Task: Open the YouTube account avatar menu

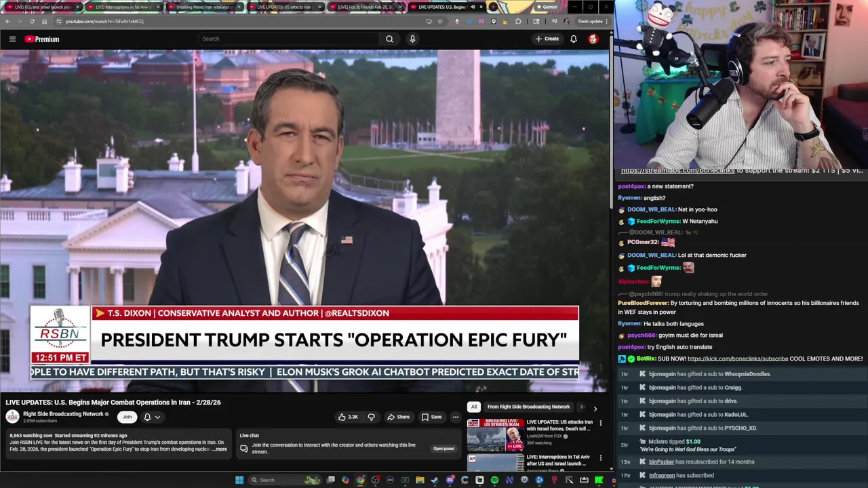Action: pyautogui.click(x=593, y=39)
